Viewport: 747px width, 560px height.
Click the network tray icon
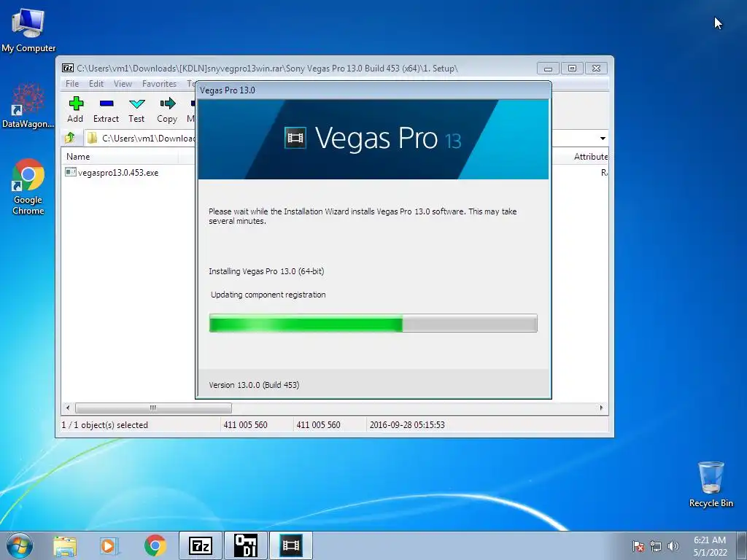point(656,546)
